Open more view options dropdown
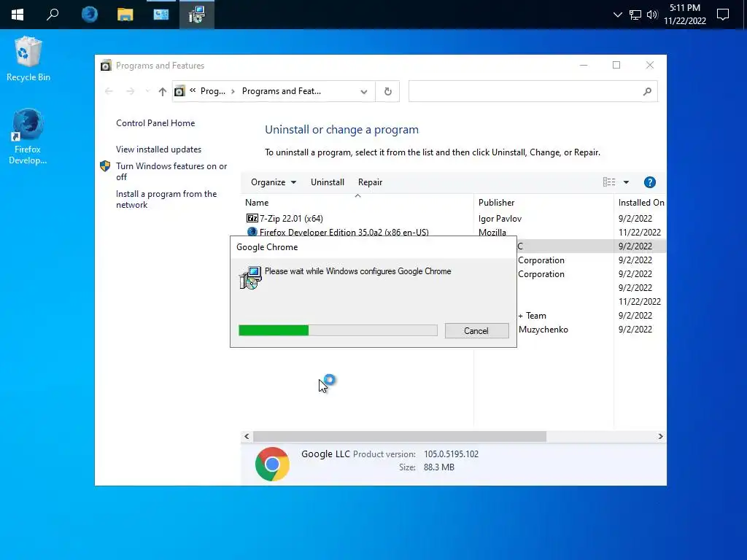The height and width of the screenshot is (560, 747). click(x=626, y=182)
